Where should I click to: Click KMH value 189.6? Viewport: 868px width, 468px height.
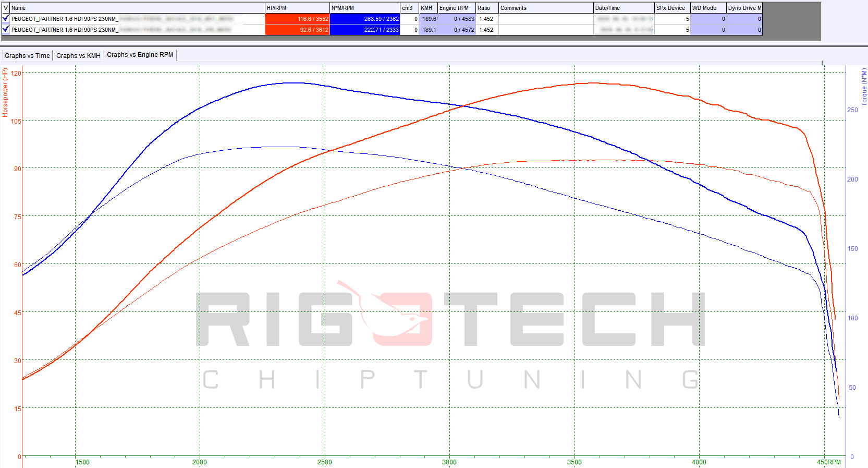pos(429,19)
